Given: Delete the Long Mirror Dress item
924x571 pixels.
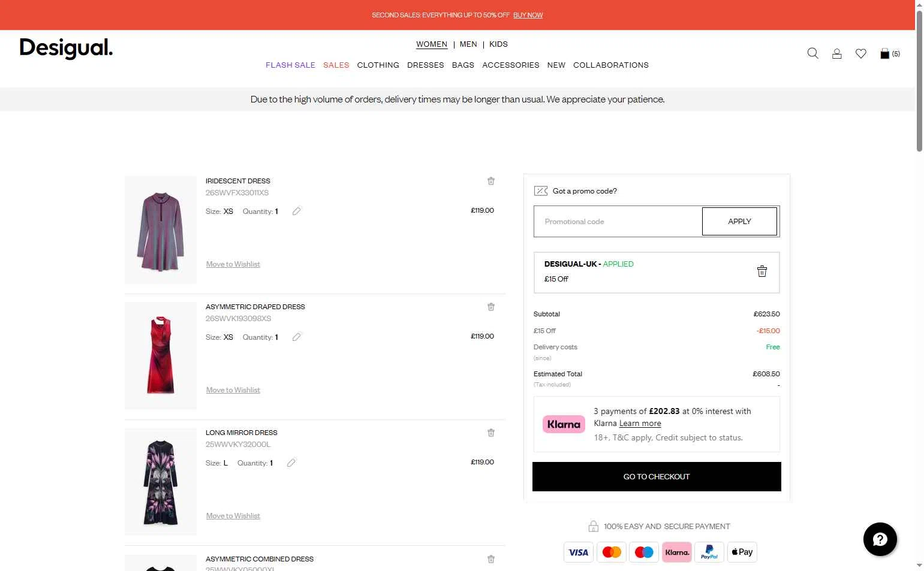Looking at the screenshot, I should (x=491, y=433).
